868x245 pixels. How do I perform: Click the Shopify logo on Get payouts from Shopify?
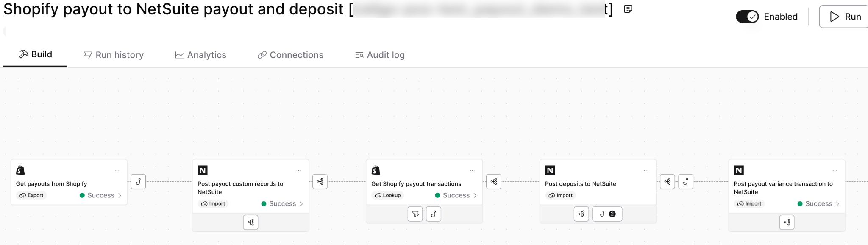[20, 170]
